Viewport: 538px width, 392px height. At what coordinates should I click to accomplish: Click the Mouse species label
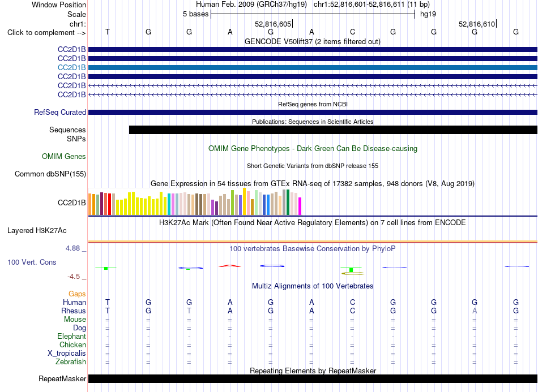(75, 320)
